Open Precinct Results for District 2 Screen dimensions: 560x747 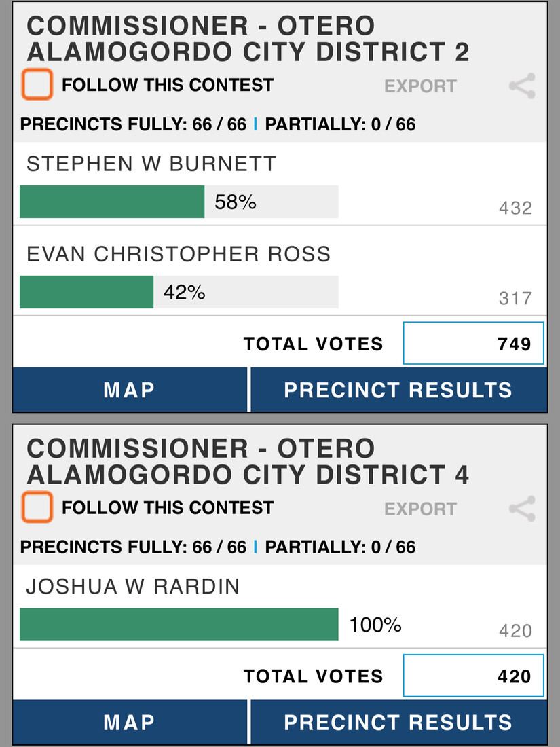tap(398, 390)
